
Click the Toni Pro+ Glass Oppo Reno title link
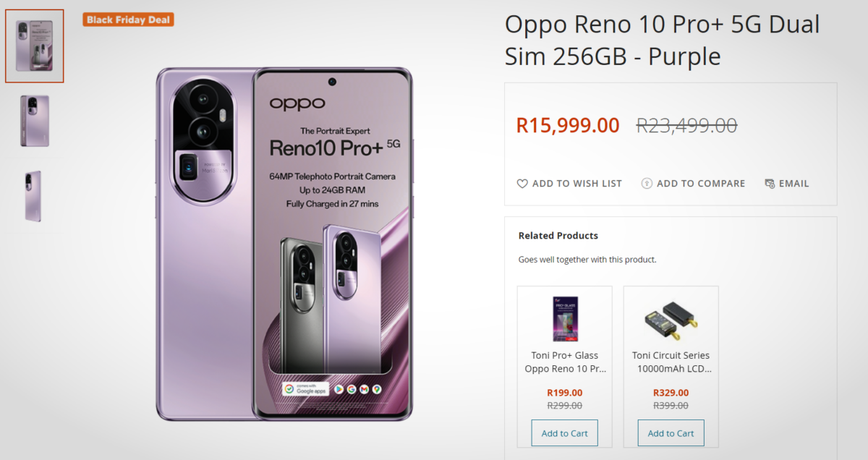tap(564, 362)
